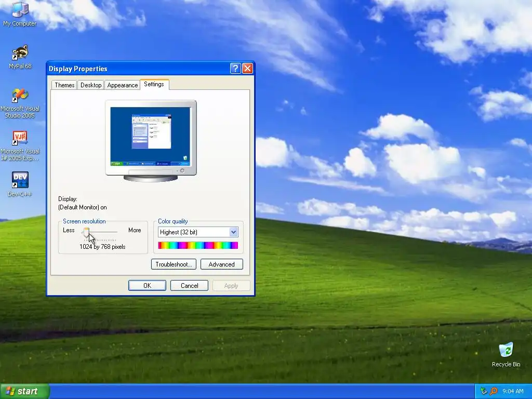Select the MyPal 68 raccoon shortcut icon

[20, 52]
